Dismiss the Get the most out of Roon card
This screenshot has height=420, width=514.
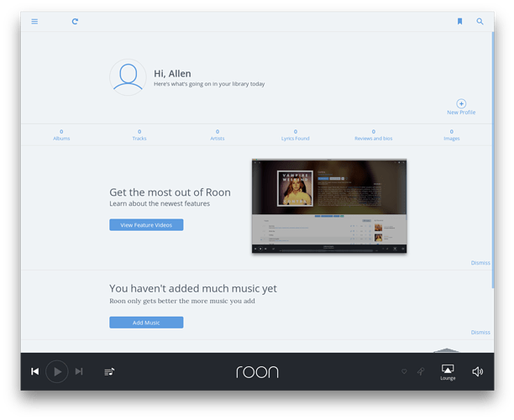480,263
